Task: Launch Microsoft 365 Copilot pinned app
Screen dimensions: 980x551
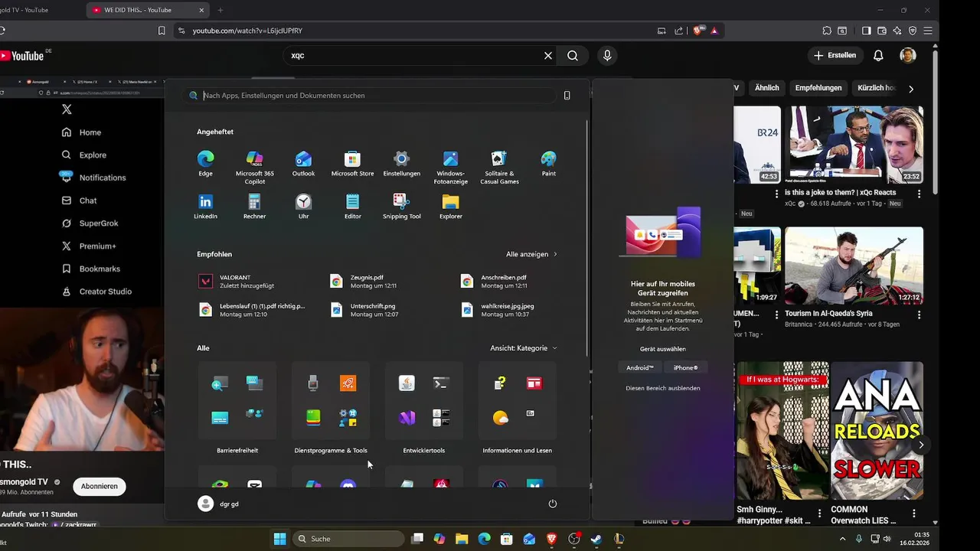Action: click(254, 167)
